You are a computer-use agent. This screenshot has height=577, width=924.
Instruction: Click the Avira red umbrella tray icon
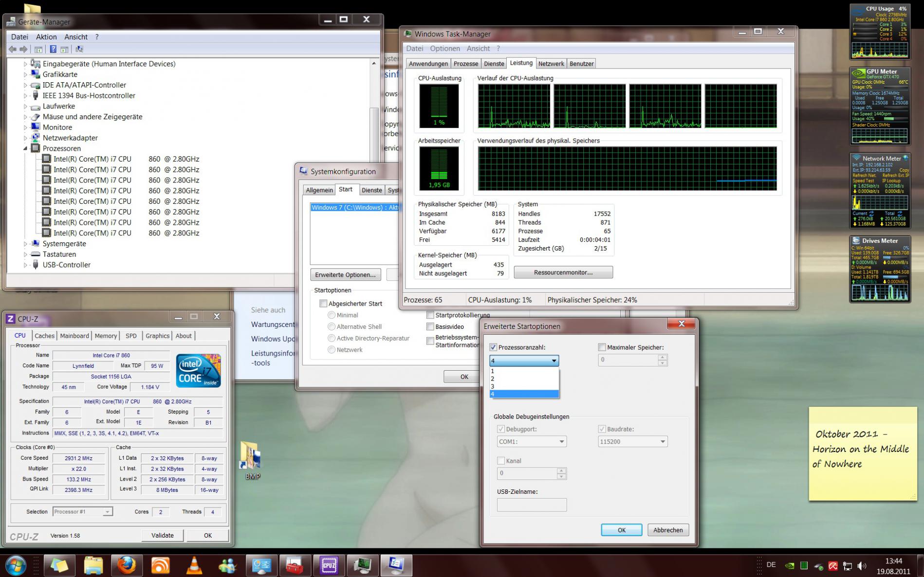click(833, 566)
